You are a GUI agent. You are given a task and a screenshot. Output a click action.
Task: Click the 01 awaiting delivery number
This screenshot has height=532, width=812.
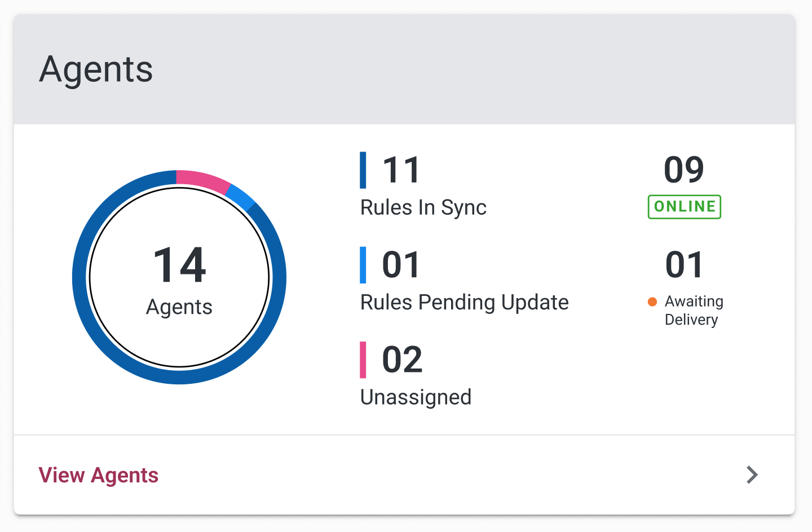pyautogui.click(x=684, y=264)
